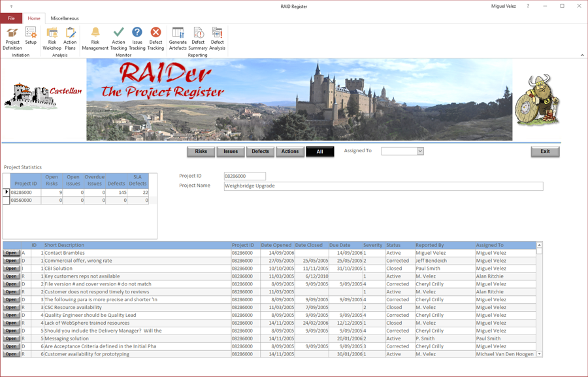Filter the list by Defects
This screenshot has width=588, height=377.
click(x=260, y=151)
